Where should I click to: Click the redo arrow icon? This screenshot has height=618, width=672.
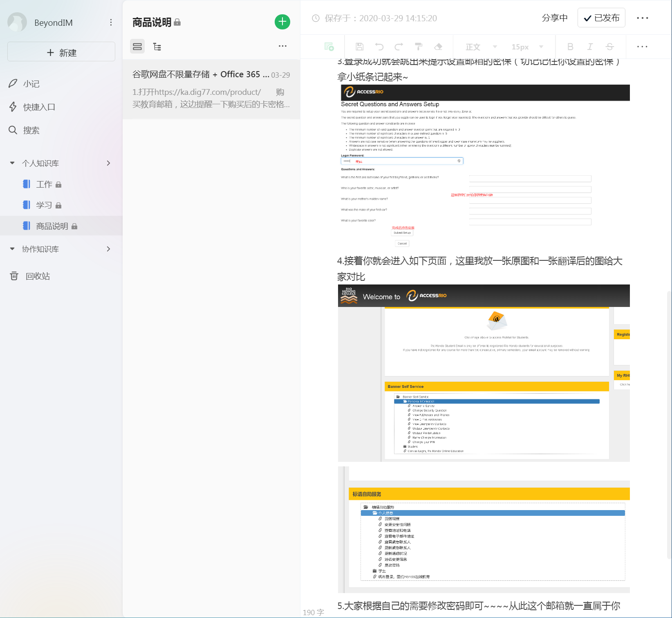[x=399, y=47]
